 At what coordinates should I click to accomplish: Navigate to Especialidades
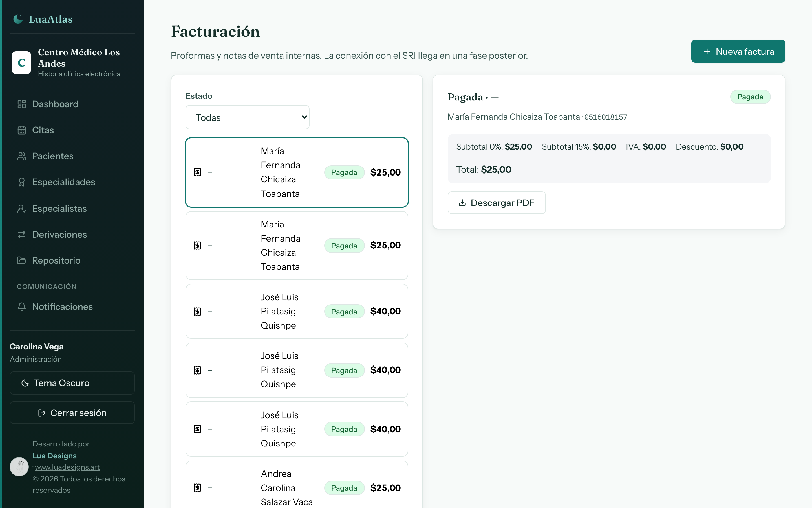72,182
